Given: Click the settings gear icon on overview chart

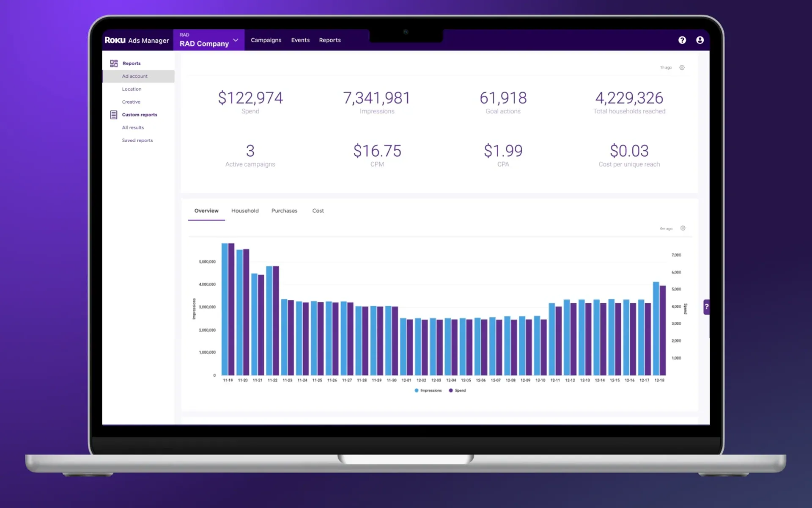Looking at the screenshot, I should point(682,228).
